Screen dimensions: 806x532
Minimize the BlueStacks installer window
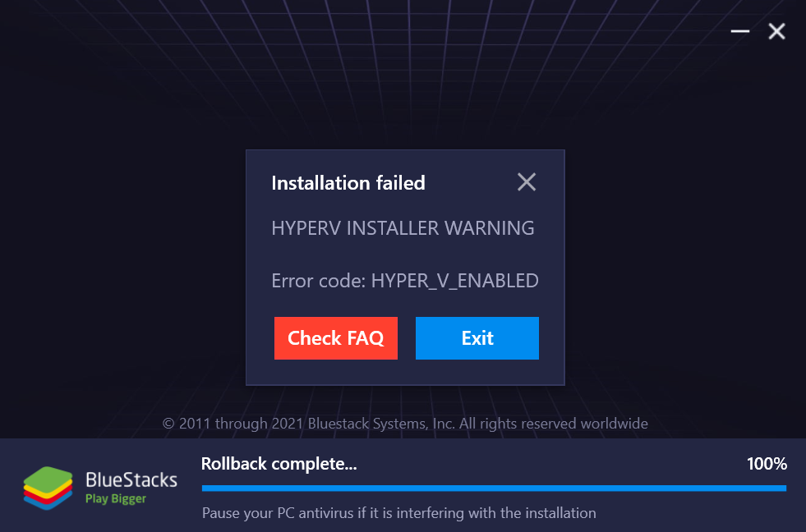739,31
